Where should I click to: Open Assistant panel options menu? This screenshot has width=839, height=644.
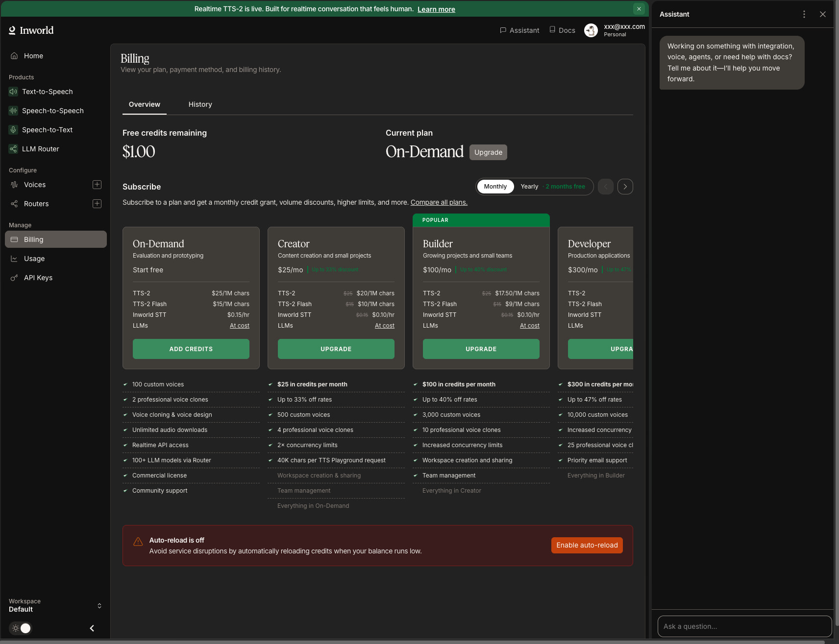tap(804, 14)
